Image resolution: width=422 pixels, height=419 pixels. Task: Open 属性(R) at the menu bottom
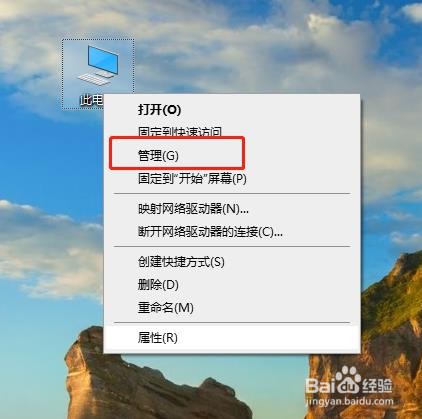tap(158, 338)
